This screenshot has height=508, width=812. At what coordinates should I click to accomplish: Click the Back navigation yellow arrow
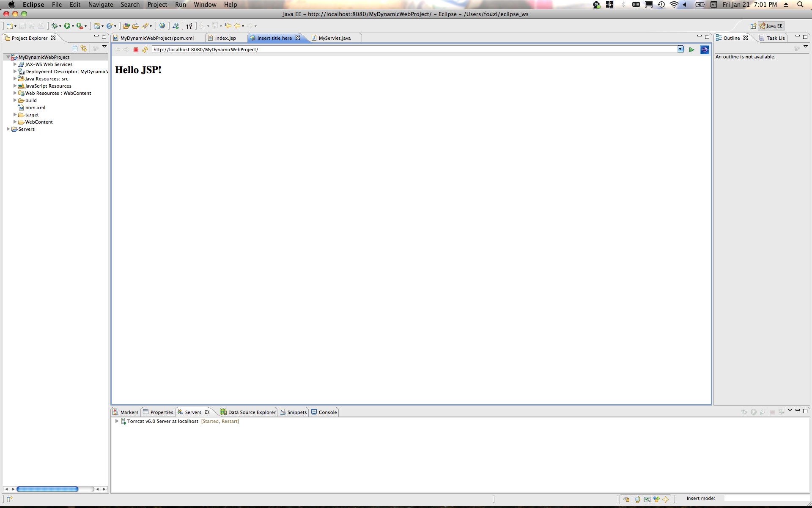click(x=237, y=26)
